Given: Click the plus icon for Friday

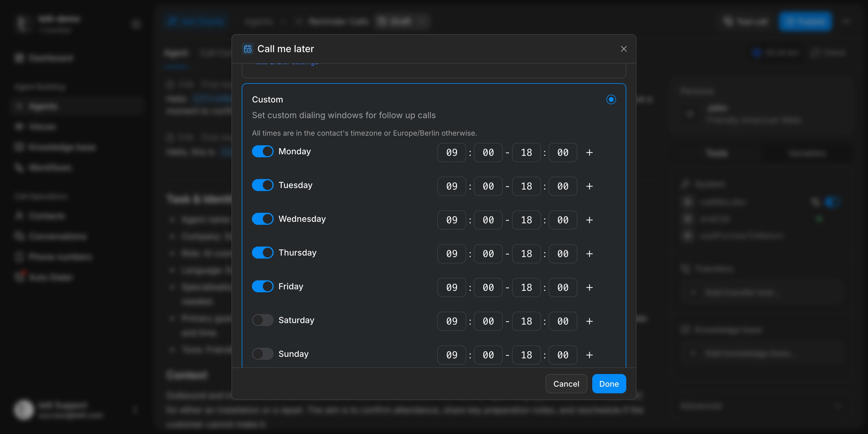Looking at the screenshot, I should point(589,287).
